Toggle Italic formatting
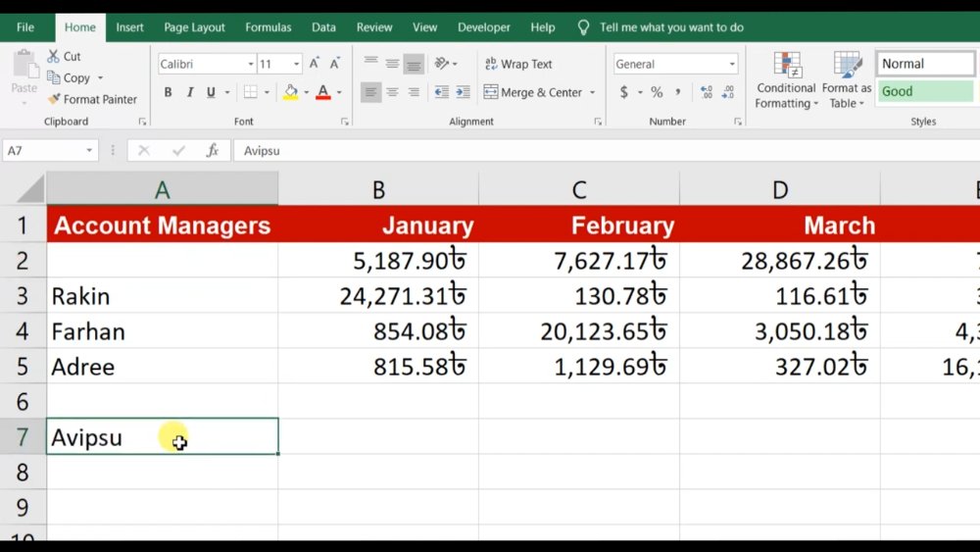The width and height of the screenshot is (980, 552). 189,92
